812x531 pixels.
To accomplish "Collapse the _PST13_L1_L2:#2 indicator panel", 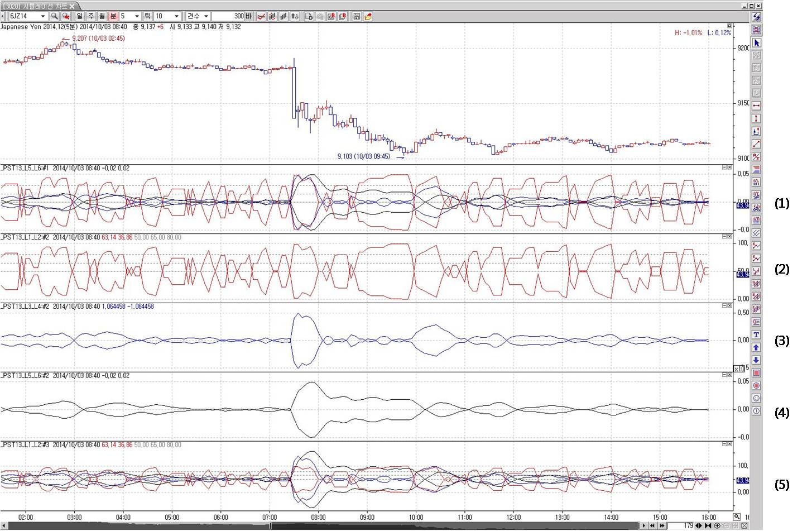I will [724, 237].
